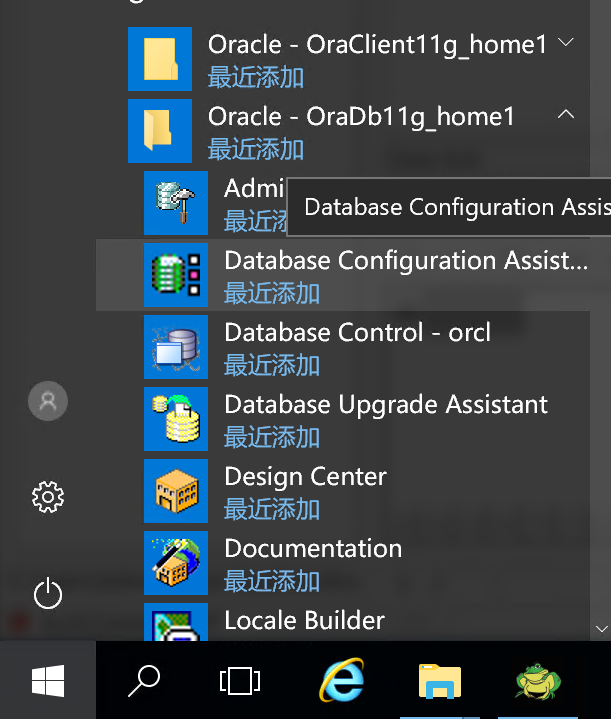
Task: Click the Database Control - orcl icon
Action: pyautogui.click(x=175, y=347)
